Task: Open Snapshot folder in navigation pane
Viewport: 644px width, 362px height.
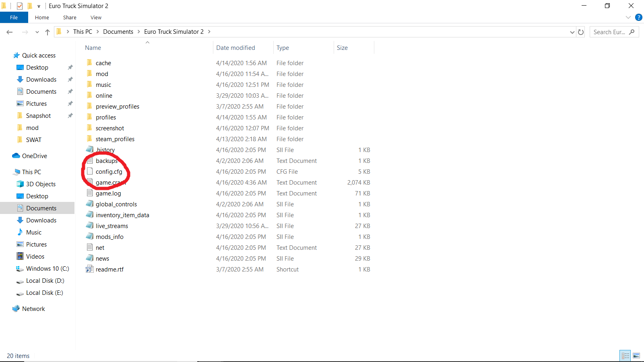Action: point(39,115)
